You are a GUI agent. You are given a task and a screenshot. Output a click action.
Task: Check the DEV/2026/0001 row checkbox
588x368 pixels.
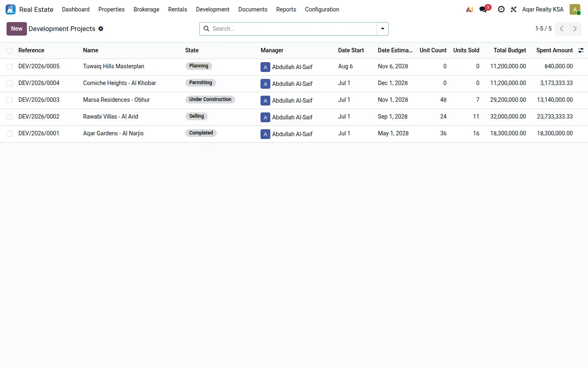(x=9, y=134)
